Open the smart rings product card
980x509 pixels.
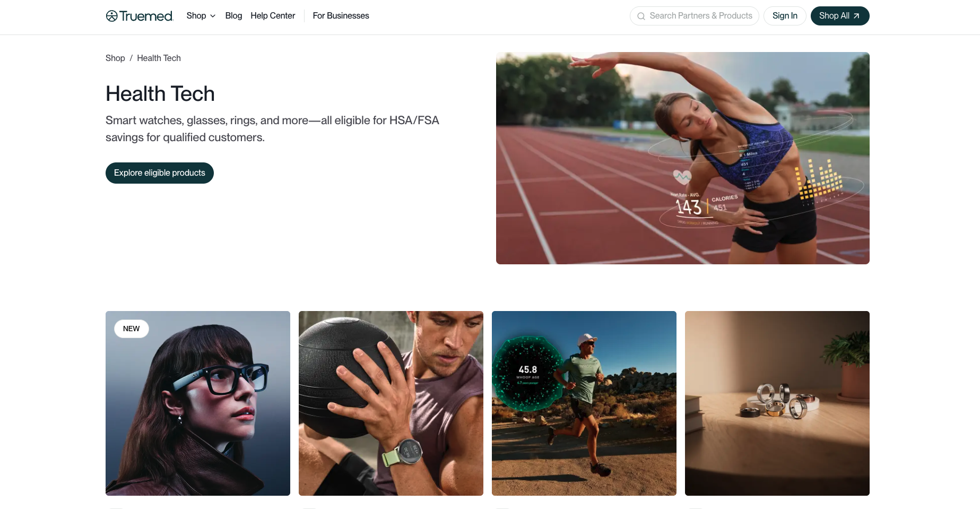777,403
